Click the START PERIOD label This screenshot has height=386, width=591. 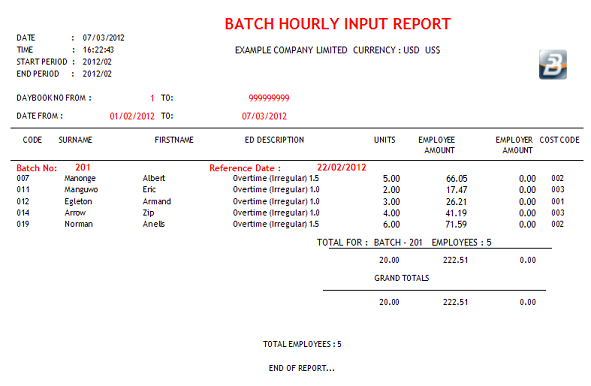pos(42,62)
